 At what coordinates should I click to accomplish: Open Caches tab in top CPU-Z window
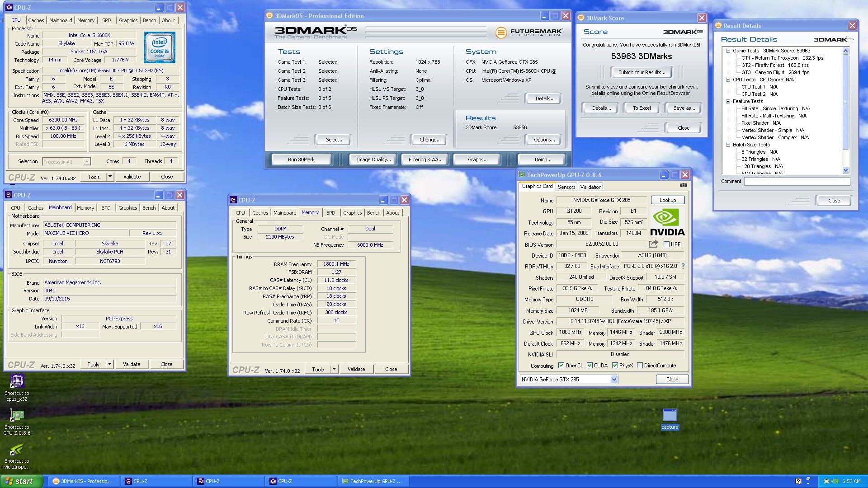[x=36, y=20]
